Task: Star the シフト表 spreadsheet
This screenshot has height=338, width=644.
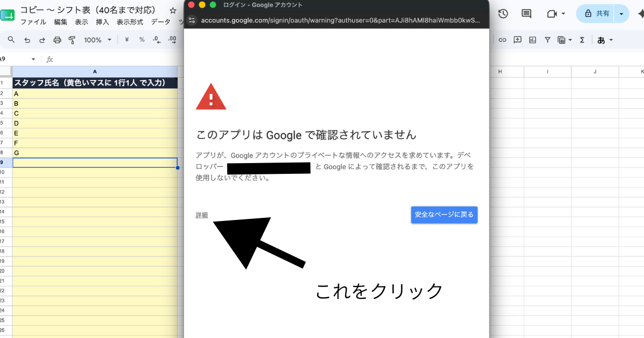Action: click(173, 10)
